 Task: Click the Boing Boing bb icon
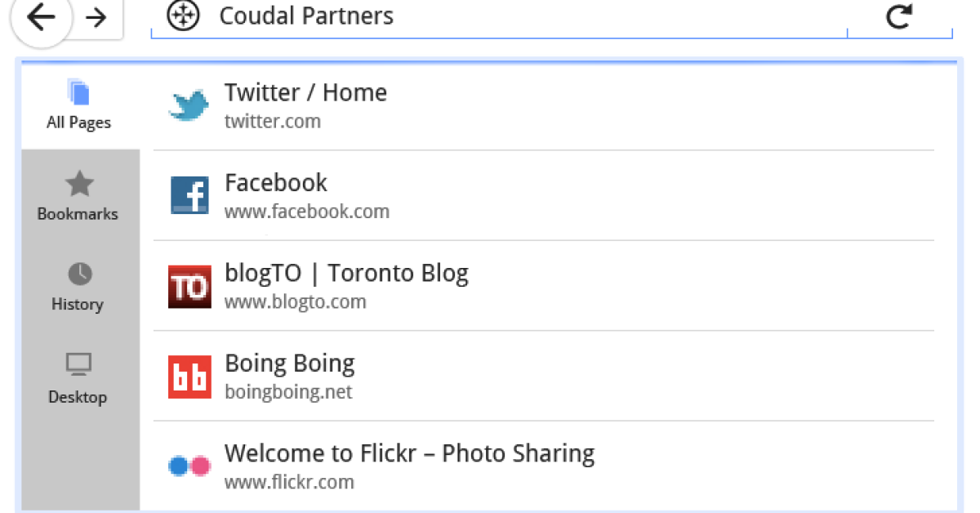pos(189,377)
